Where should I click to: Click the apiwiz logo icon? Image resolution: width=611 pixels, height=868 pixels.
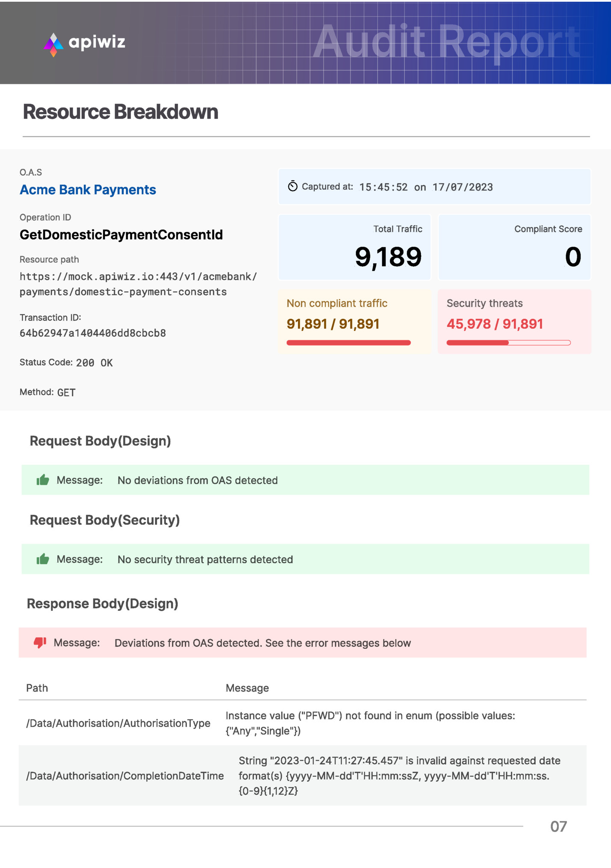click(53, 44)
